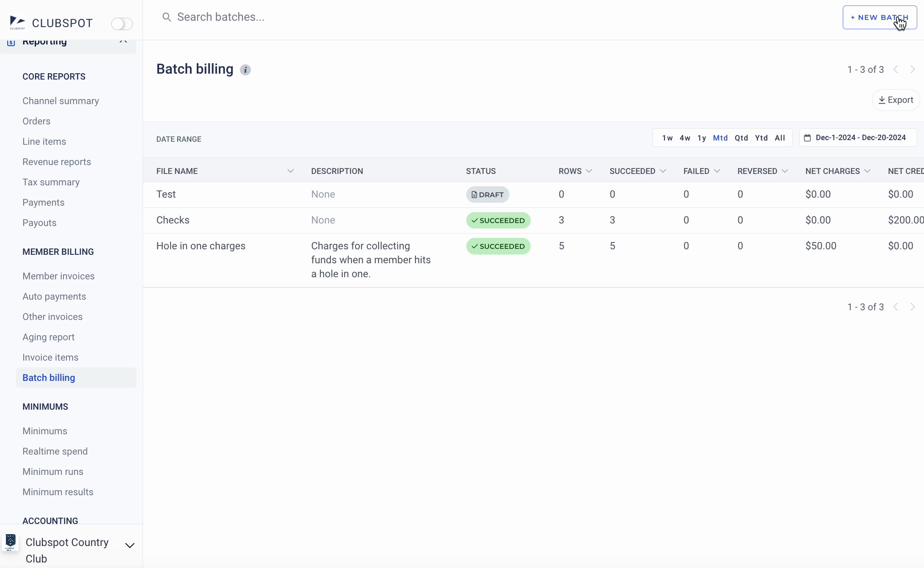The image size is (924, 568).
Task: Open calendar date range picker
Action: tap(858, 138)
